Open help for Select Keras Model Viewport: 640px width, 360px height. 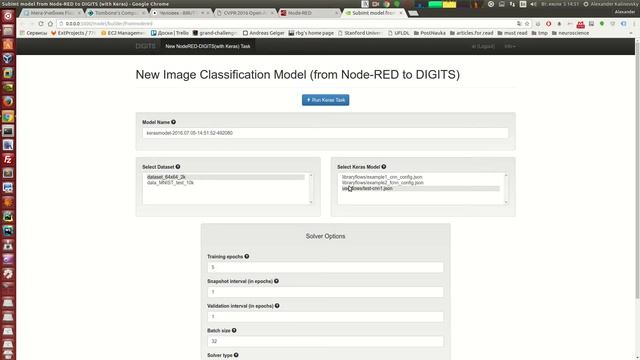click(x=384, y=167)
